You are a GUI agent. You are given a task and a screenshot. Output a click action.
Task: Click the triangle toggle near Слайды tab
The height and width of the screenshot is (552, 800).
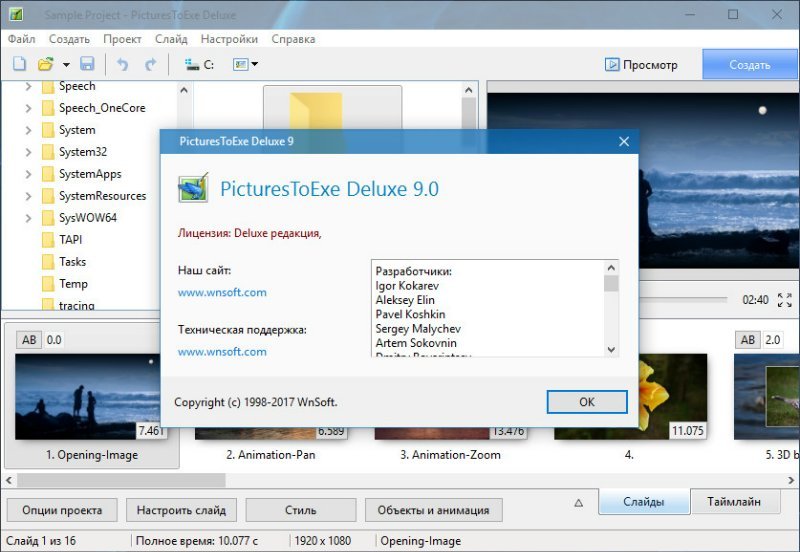point(579,503)
